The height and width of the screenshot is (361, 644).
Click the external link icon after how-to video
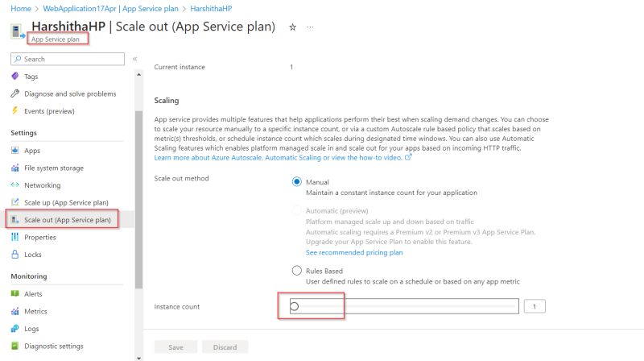[408, 157]
